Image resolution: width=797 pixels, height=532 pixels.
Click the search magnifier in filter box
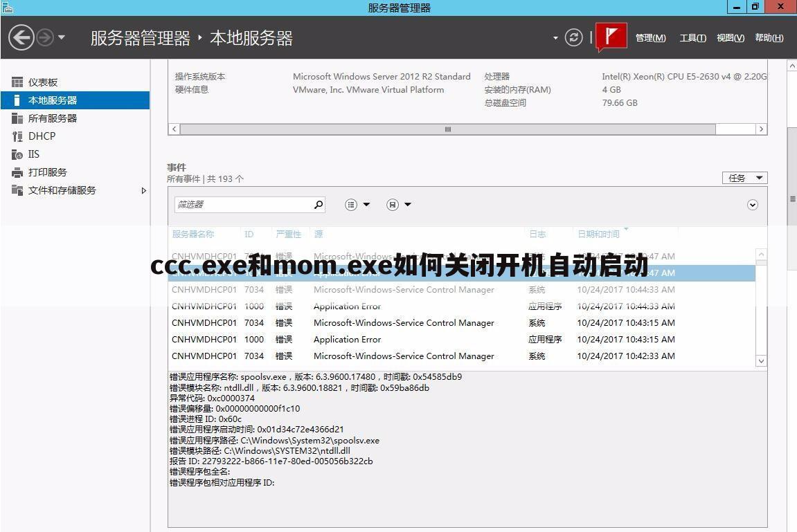pos(319,205)
